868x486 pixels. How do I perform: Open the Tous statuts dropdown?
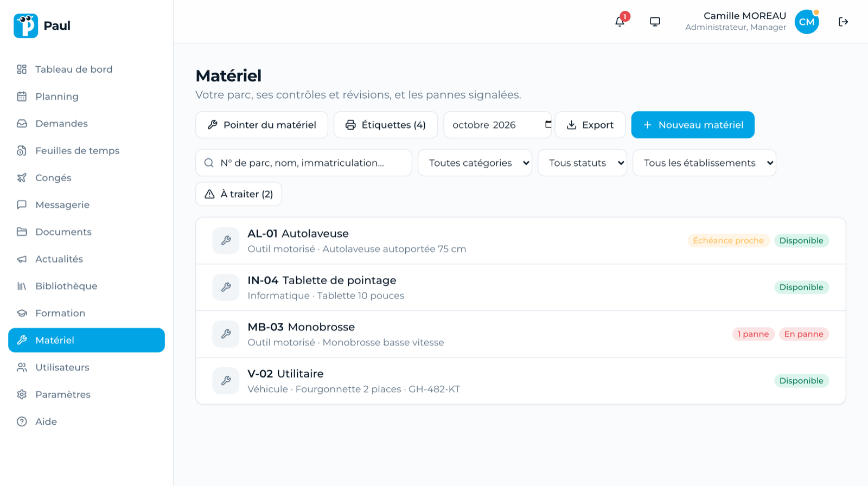point(582,163)
